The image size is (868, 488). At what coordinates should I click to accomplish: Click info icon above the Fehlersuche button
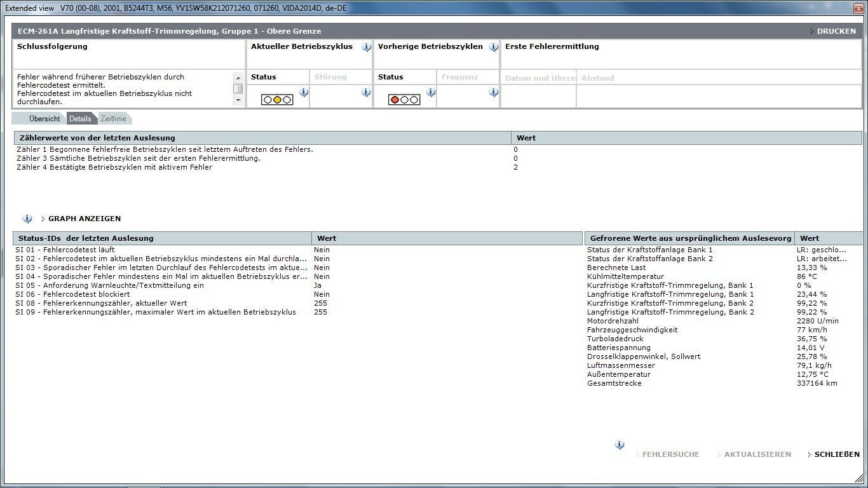620,445
